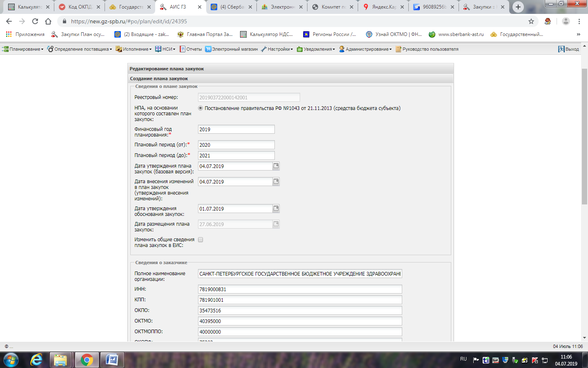Click the Реестровый номер field

coord(249,97)
